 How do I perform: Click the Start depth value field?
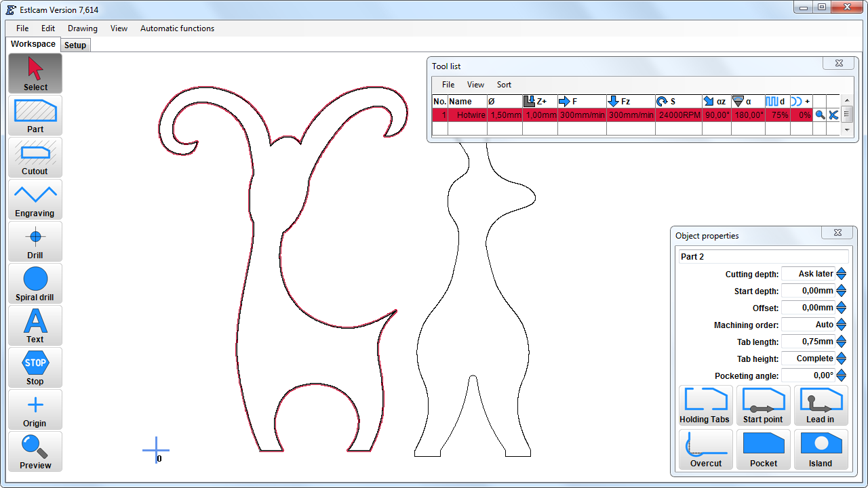tap(808, 291)
